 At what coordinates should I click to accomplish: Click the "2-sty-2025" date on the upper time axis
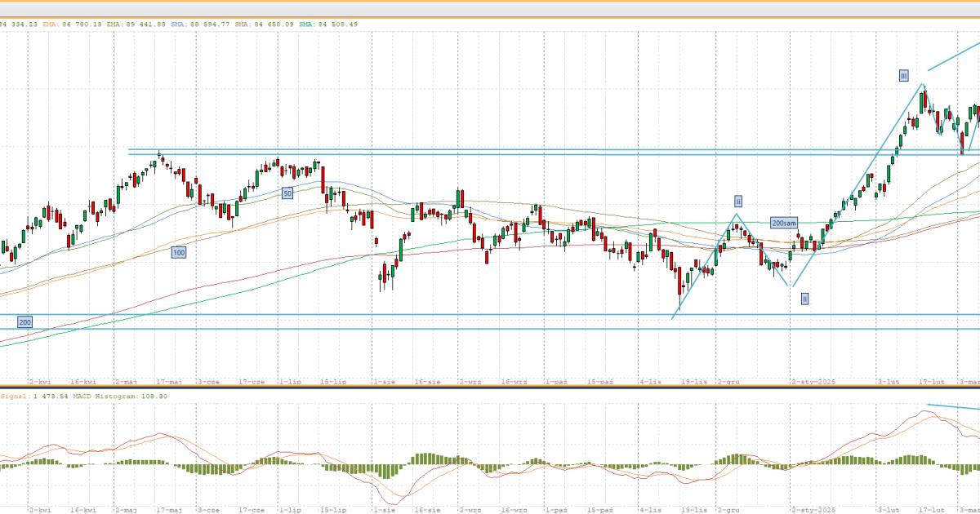click(812, 381)
